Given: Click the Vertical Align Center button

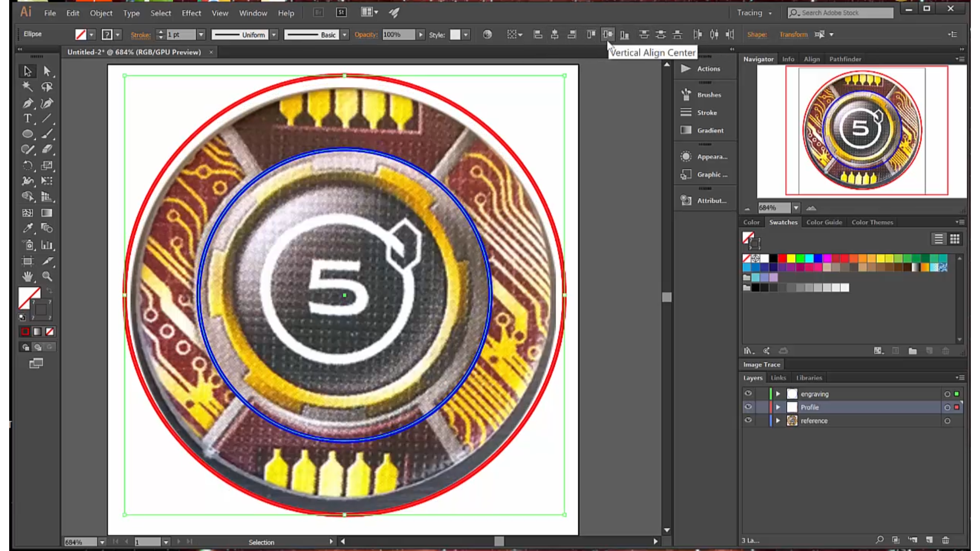Looking at the screenshot, I should click(x=606, y=34).
